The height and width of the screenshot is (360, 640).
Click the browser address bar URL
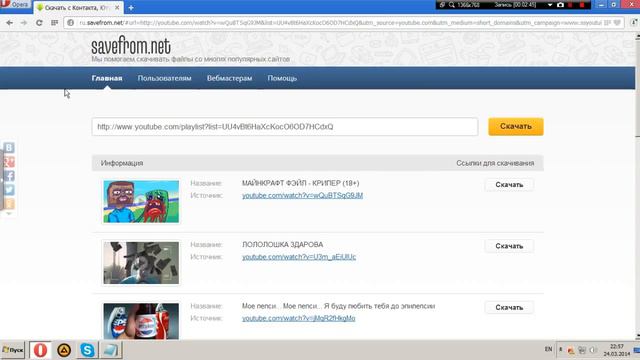pyautogui.click(x=339, y=23)
